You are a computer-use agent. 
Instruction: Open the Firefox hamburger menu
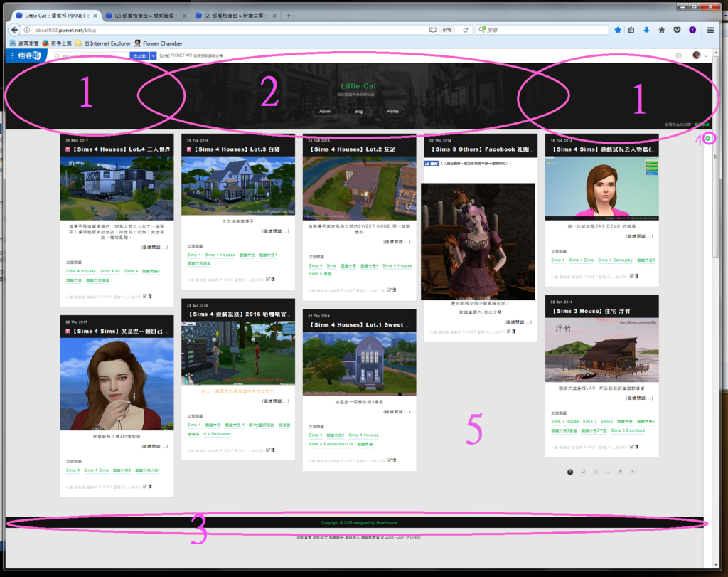(x=710, y=30)
